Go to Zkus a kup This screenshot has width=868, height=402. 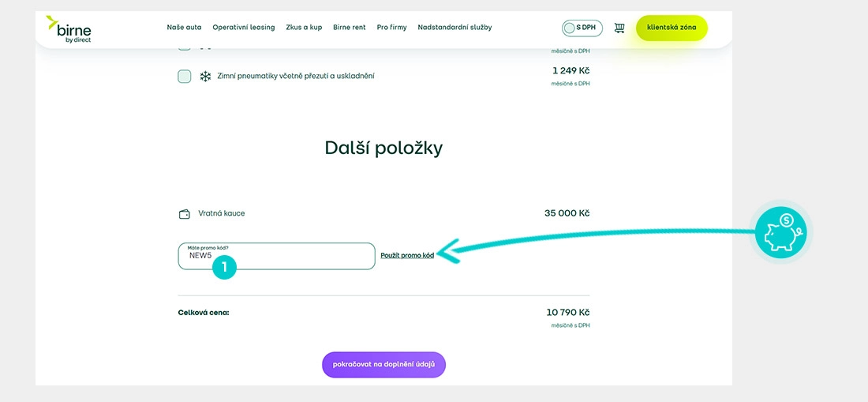coord(304,27)
